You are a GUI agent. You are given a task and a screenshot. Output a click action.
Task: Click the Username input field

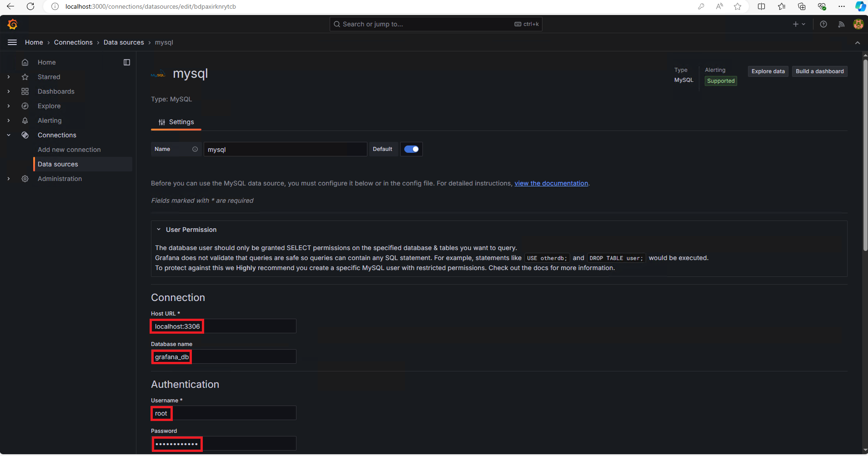coord(224,413)
